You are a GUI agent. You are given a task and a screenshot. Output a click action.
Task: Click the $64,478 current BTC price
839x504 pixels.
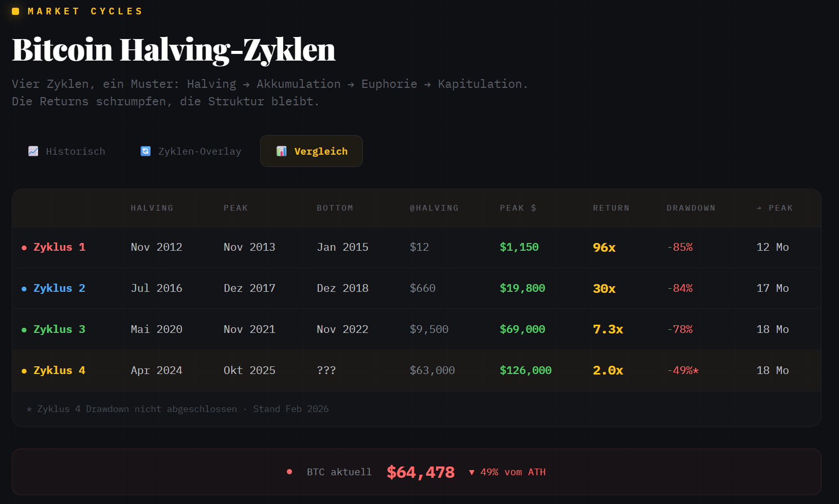[x=421, y=472]
